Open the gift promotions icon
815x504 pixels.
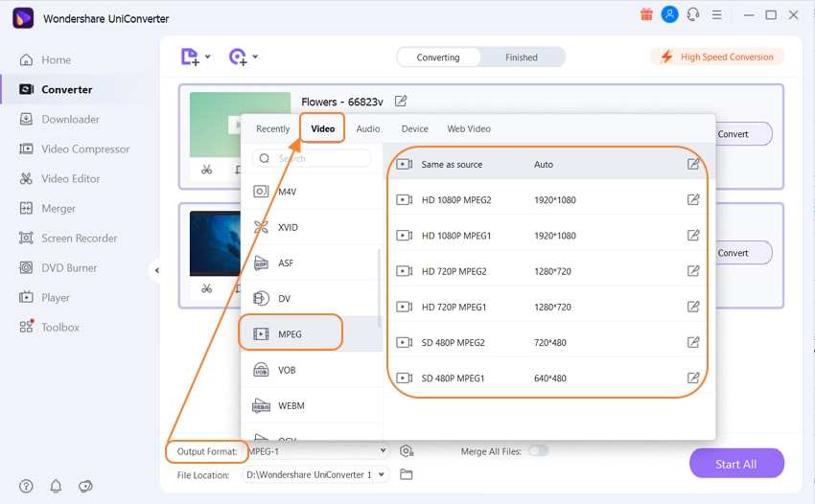646,14
